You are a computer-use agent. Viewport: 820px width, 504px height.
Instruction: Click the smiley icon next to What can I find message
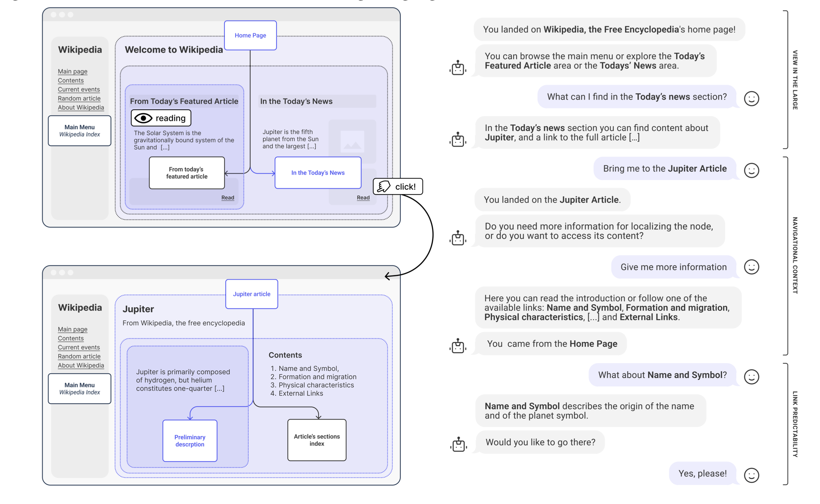[751, 98]
